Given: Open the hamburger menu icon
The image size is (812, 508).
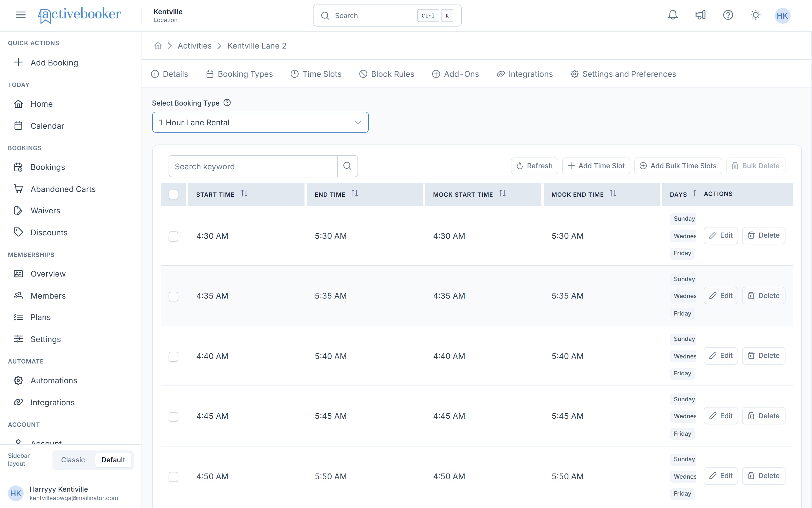Looking at the screenshot, I should pyautogui.click(x=21, y=15).
